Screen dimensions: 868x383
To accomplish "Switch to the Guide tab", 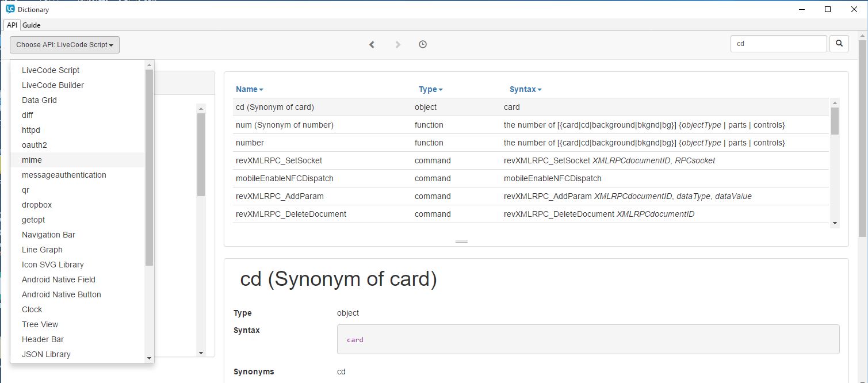I will [x=31, y=25].
